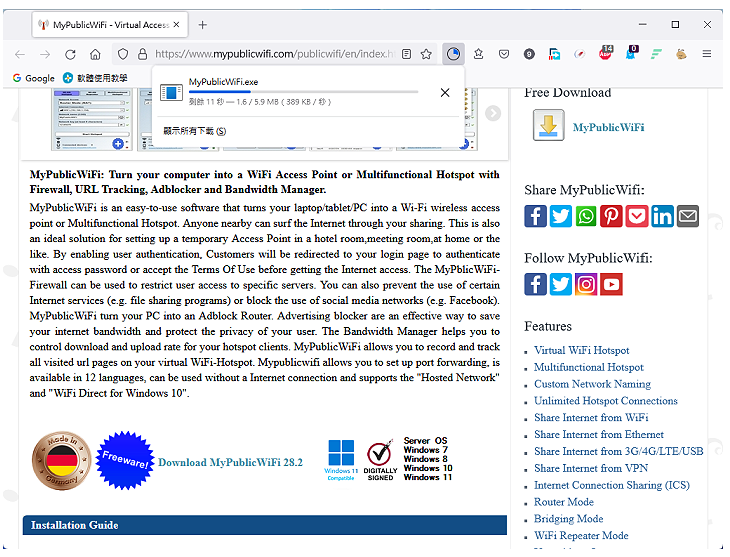Viewport: 730px width, 557px height.
Task: Open Unlimited Hotspot Connections link
Action: point(606,401)
